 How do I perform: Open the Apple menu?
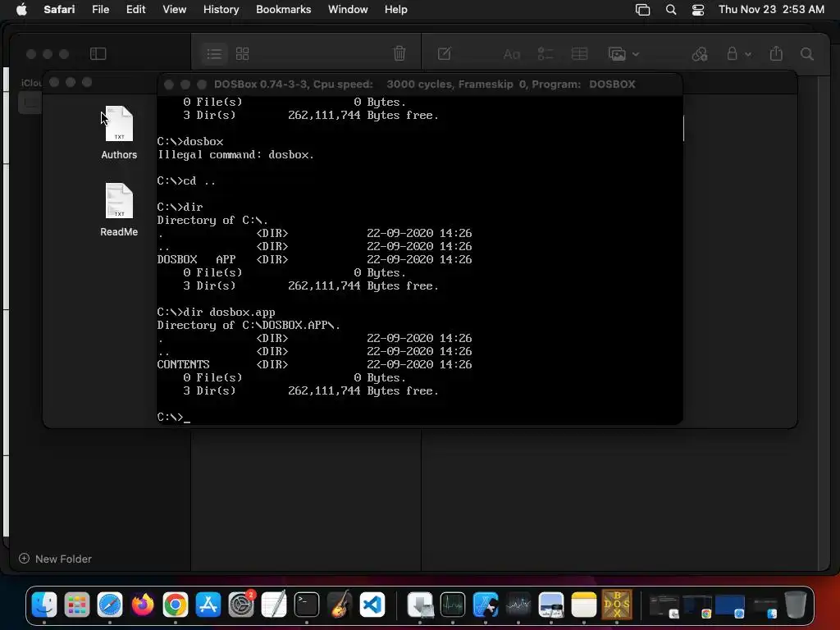(21, 9)
